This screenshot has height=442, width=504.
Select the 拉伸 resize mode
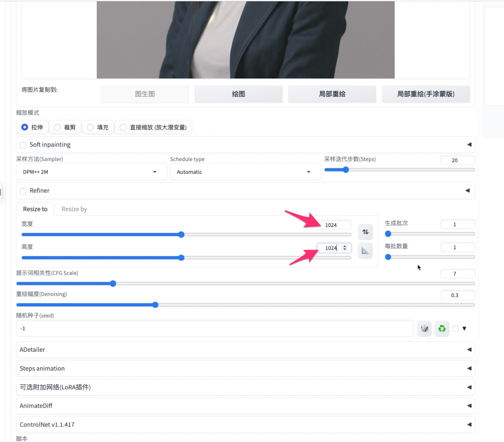click(x=32, y=127)
